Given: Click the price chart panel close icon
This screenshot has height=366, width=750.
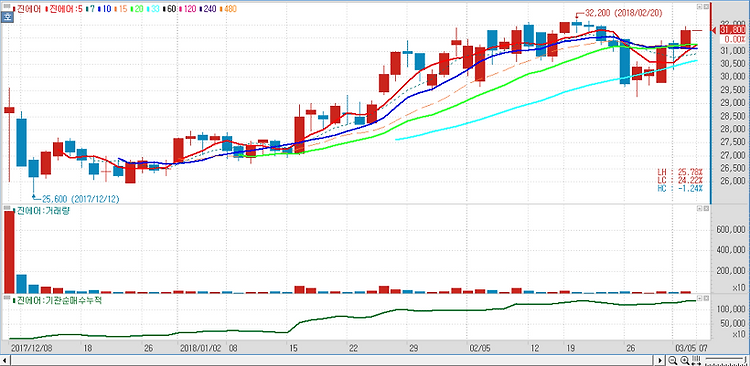Looking at the screenshot, I should (x=706, y=7).
